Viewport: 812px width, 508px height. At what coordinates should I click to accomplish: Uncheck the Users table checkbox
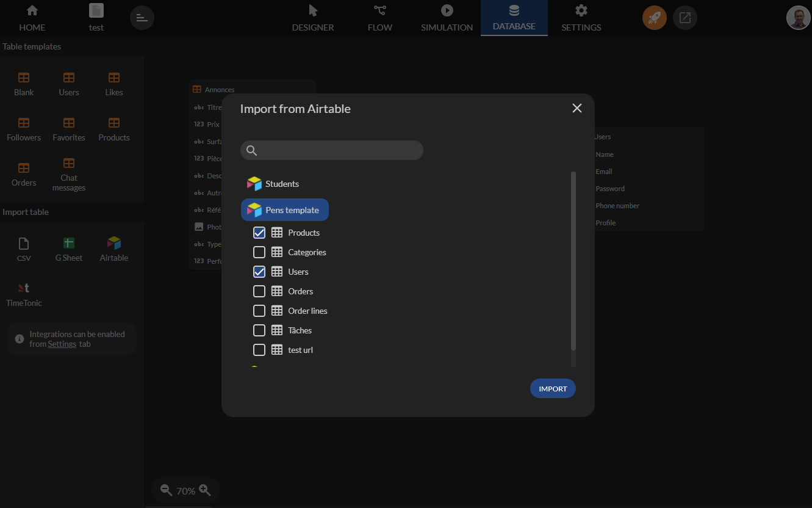(x=259, y=272)
